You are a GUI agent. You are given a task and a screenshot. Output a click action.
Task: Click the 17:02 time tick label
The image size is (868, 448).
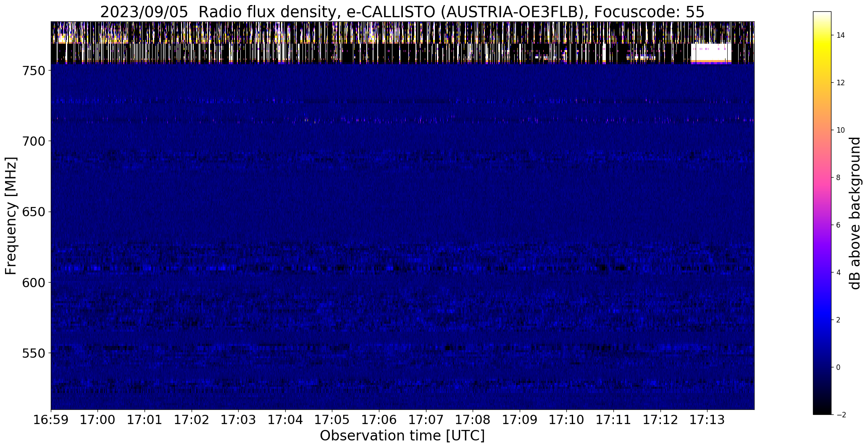(192, 420)
